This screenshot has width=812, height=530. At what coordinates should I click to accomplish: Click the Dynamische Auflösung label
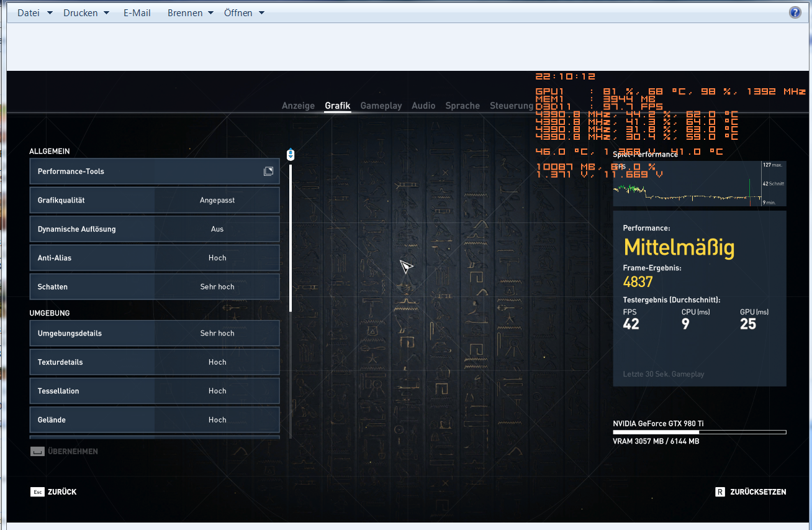77,229
